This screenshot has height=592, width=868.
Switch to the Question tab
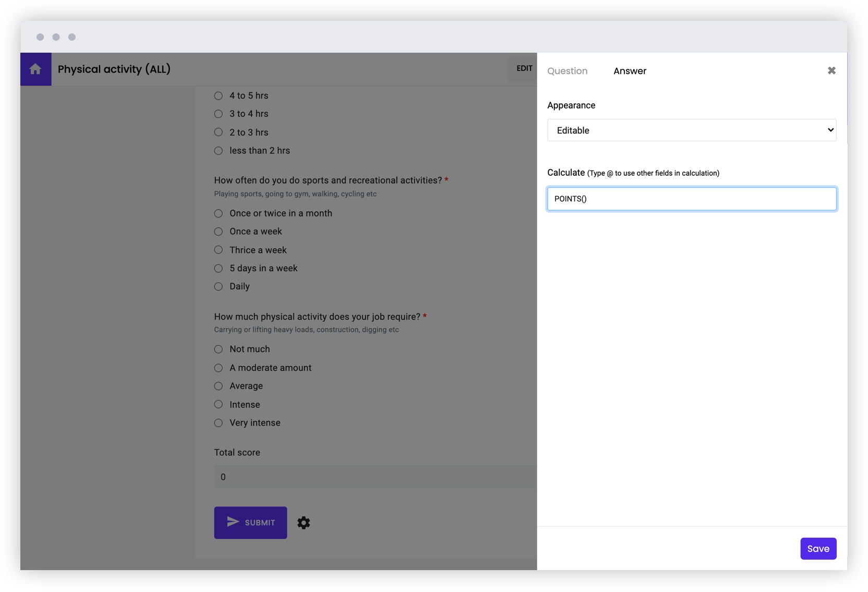[568, 71]
